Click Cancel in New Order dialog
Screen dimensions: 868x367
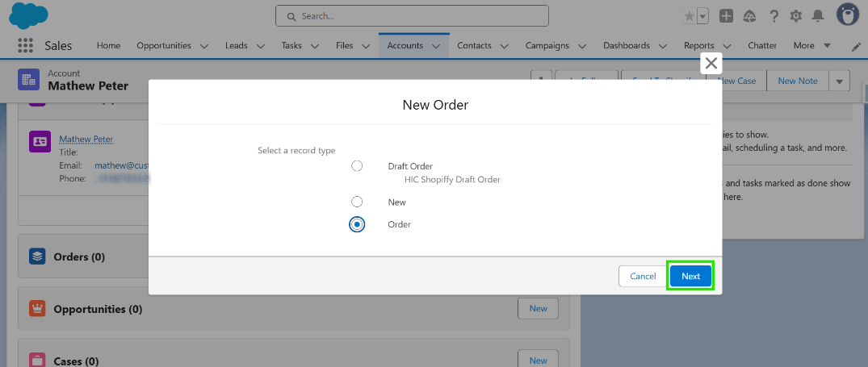pos(643,276)
